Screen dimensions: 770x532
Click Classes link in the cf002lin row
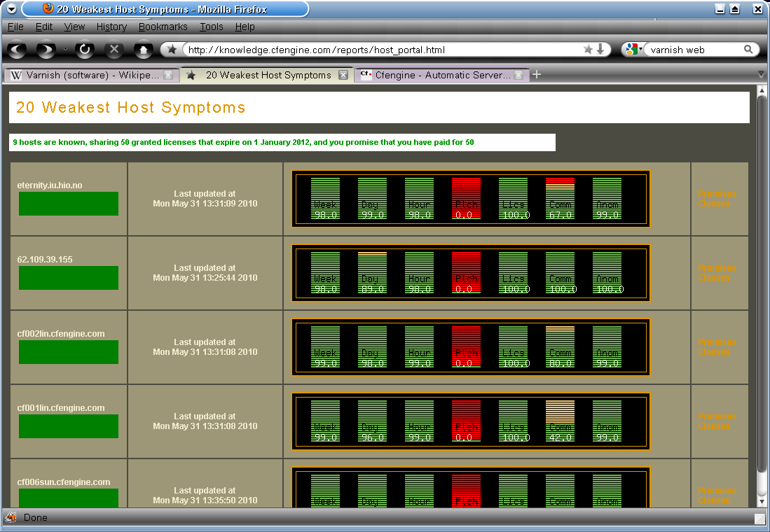[x=714, y=352]
